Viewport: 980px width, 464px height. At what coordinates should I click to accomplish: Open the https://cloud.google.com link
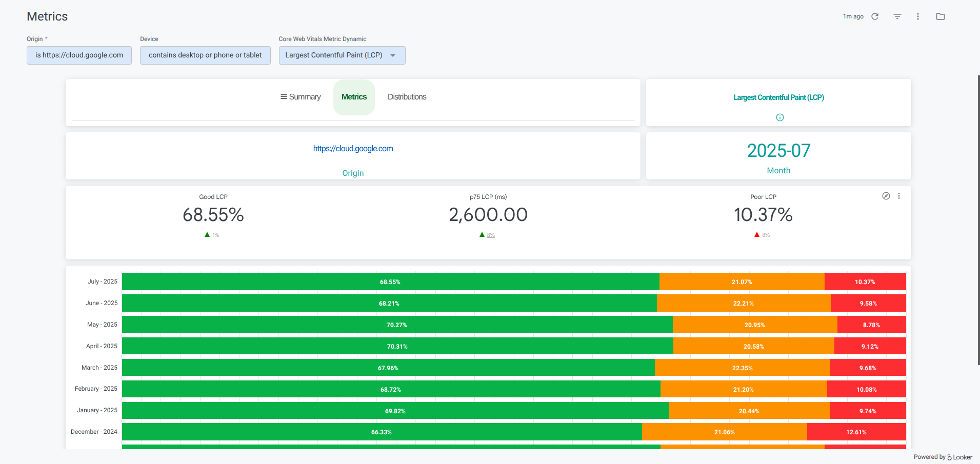pyautogui.click(x=353, y=149)
